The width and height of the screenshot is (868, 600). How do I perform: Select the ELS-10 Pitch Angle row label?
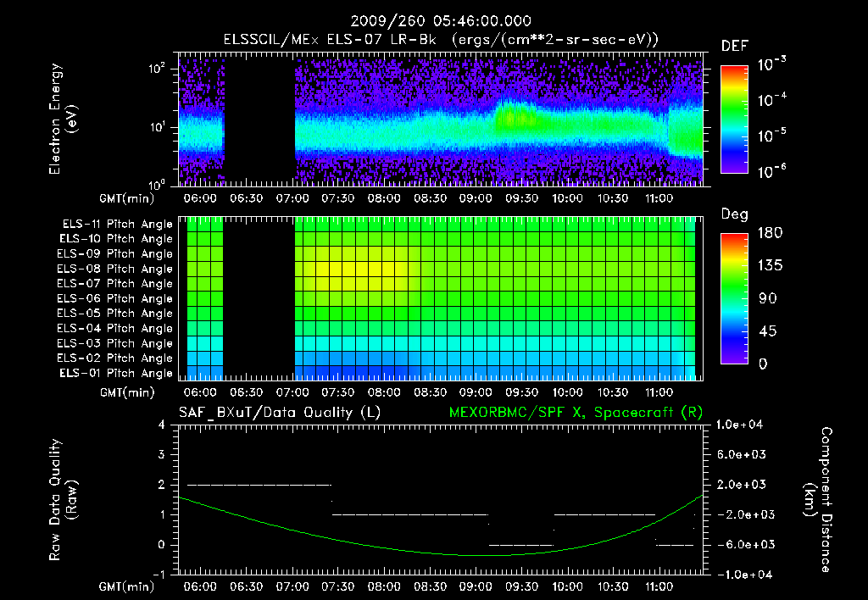(116, 239)
